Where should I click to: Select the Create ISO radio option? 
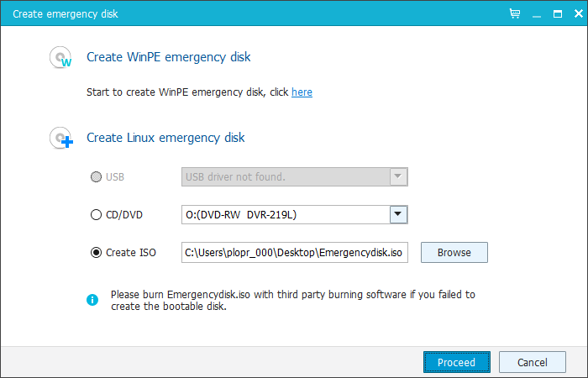[96, 253]
